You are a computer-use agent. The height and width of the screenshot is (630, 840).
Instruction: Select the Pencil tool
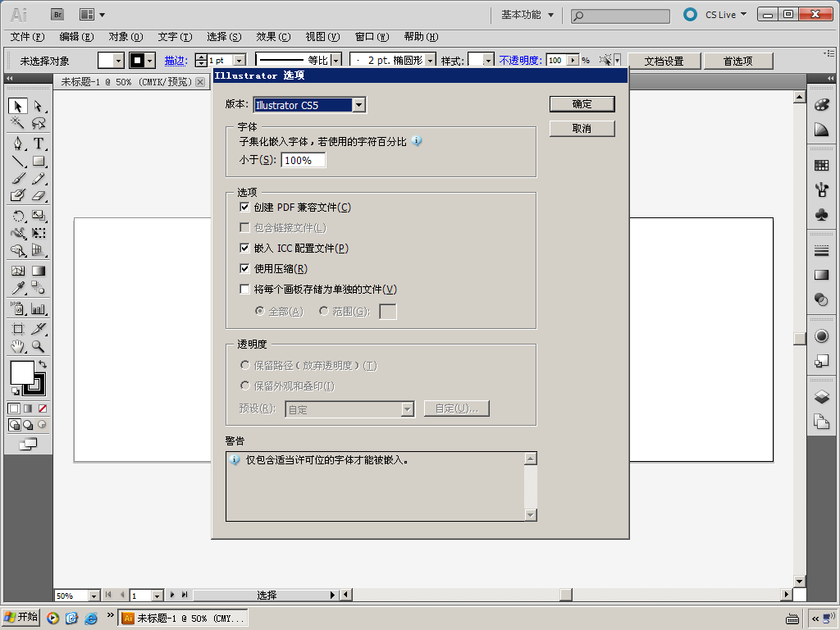coord(38,179)
